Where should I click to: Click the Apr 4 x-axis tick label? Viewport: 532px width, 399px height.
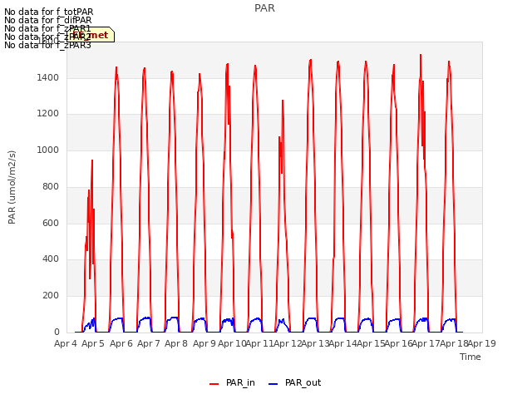coord(66,343)
